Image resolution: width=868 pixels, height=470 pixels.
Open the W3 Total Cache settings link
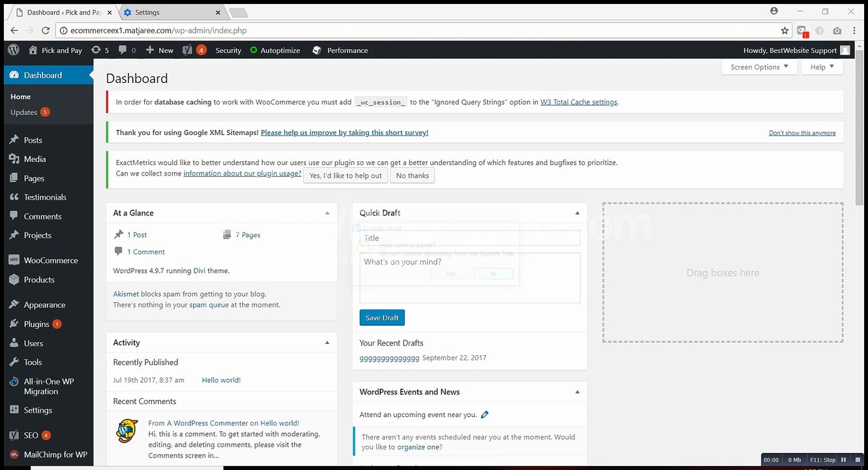click(579, 102)
